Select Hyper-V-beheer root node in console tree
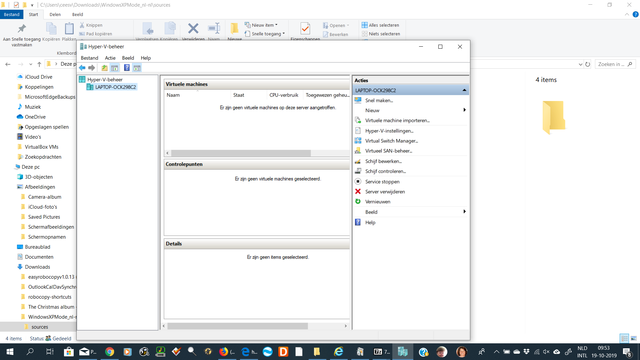 (x=104, y=80)
